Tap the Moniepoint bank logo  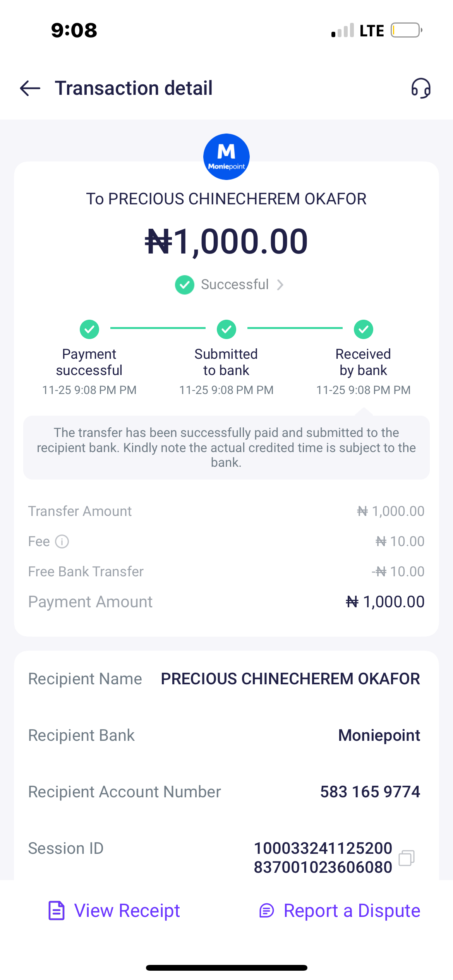point(226,157)
